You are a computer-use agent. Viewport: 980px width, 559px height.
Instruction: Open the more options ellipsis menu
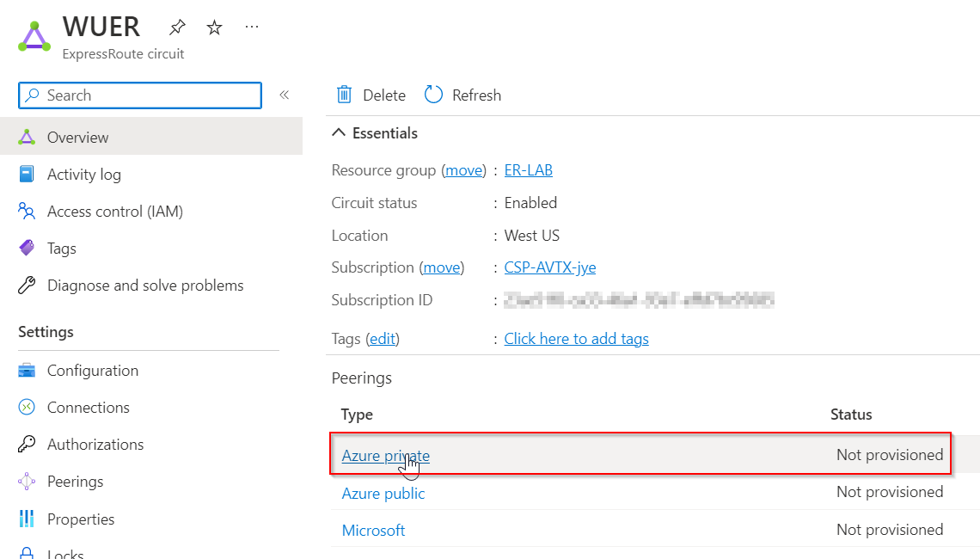252,27
